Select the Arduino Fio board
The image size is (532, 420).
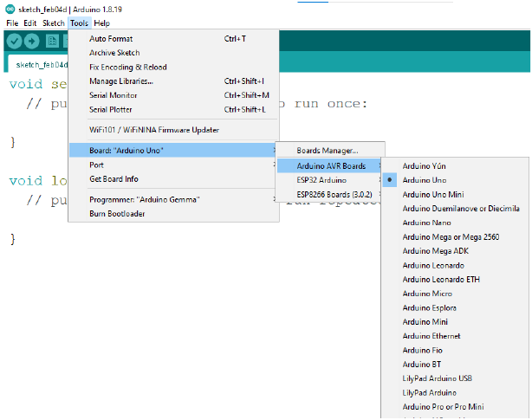tap(456, 350)
